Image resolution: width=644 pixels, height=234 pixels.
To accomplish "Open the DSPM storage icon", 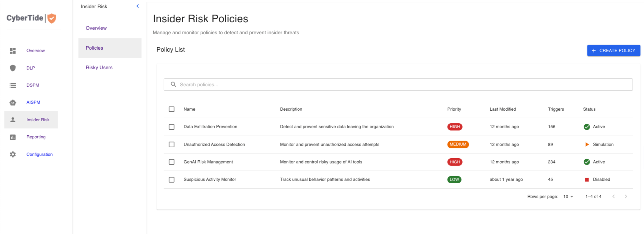I will pyautogui.click(x=13, y=85).
